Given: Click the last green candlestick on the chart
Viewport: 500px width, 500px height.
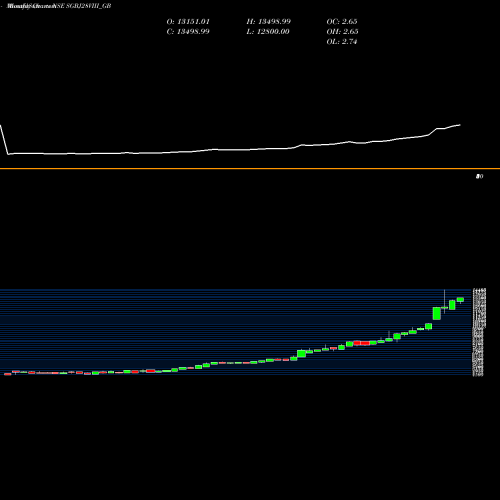Looking at the screenshot, I should [460, 300].
